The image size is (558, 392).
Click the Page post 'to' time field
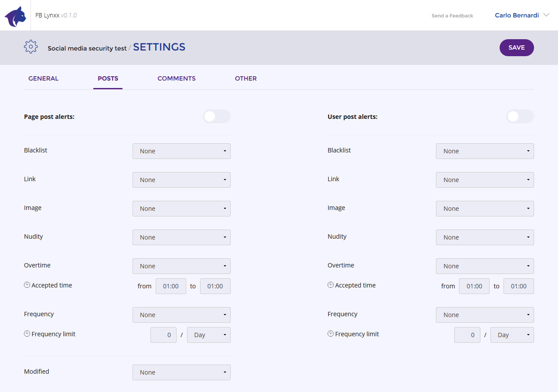(x=215, y=286)
